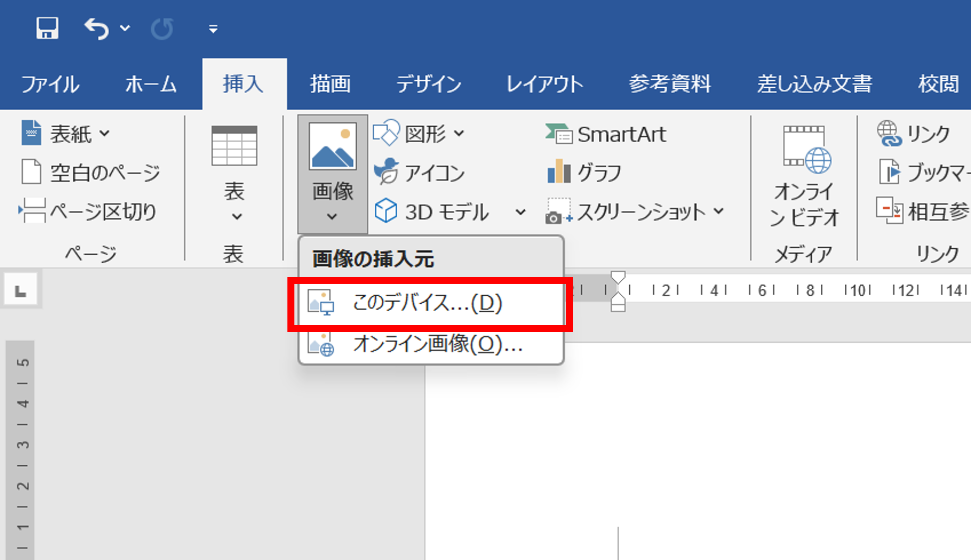Open the ファイル tab
971x560 pixels.
click(x=50, y=84)
